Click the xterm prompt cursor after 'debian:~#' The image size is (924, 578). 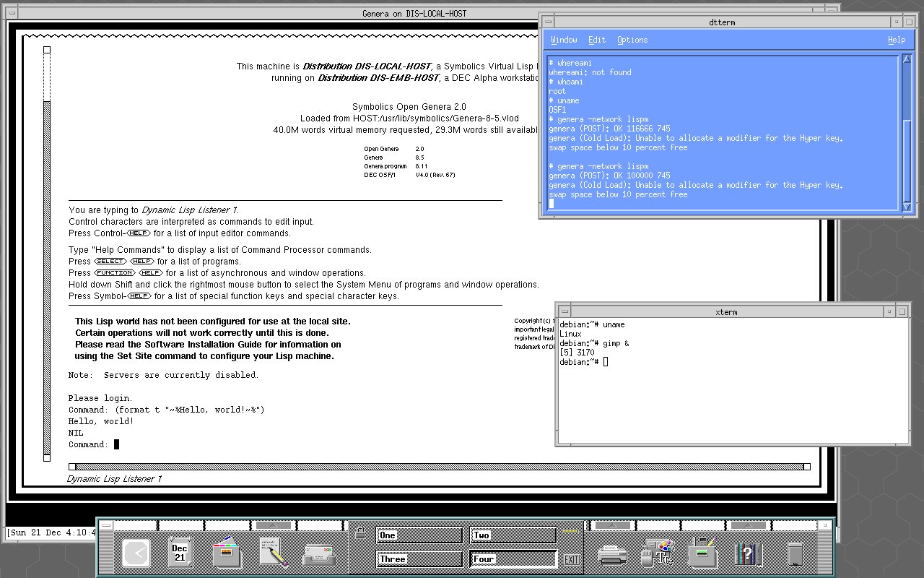[606, 362]
